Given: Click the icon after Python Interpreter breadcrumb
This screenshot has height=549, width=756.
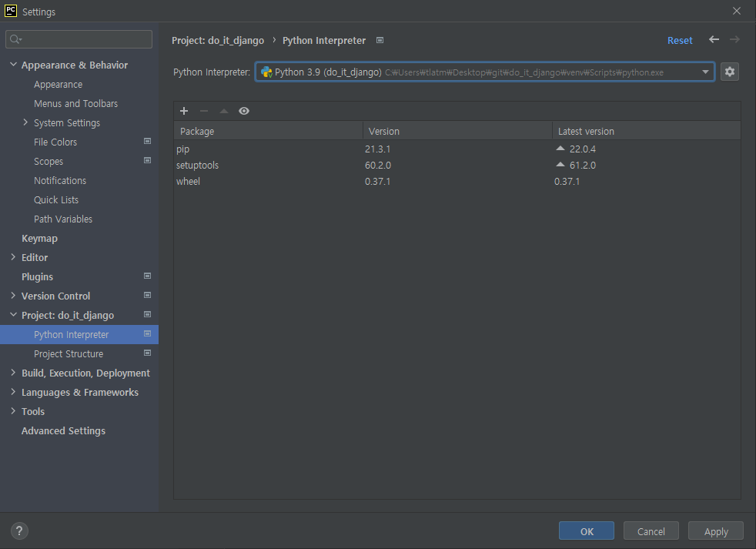Looking at the screenshot, I should [x=380, y=40].
